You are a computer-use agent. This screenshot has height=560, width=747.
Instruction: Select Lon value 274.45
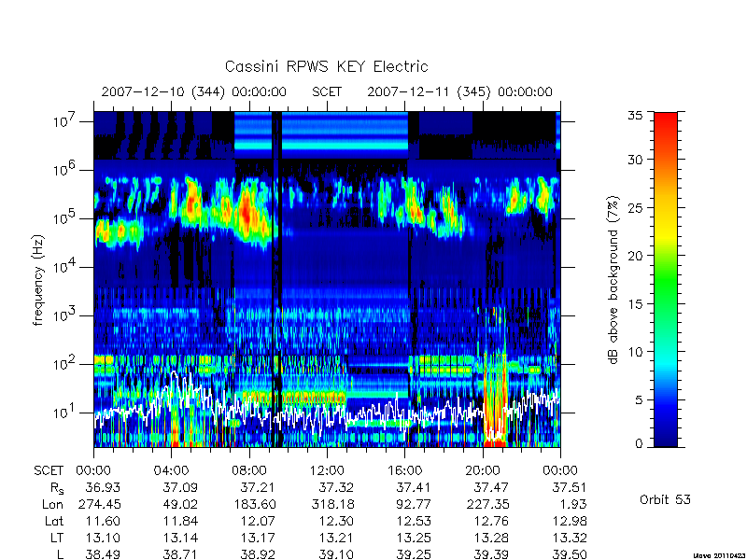pyautogui.click(x=99, y=504)
